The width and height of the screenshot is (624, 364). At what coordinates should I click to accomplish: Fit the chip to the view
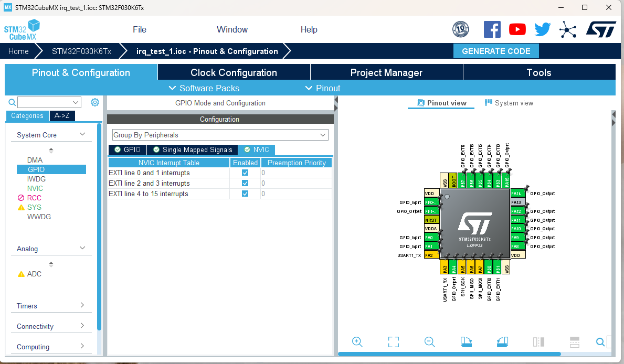click(x=393, y=342)
